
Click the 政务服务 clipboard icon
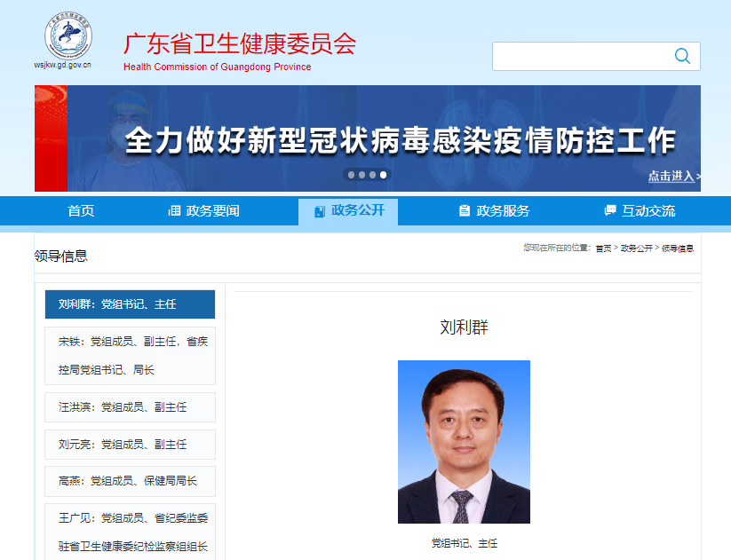[465, 210]
